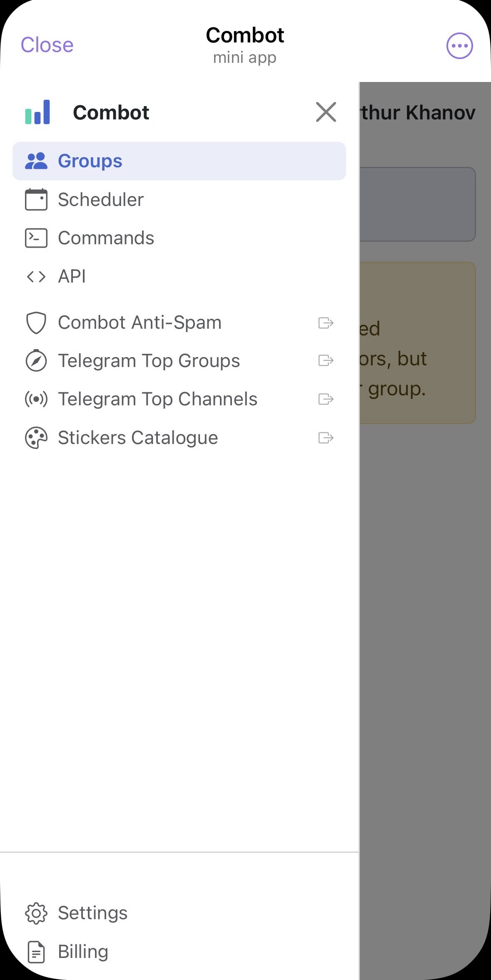
Task: Click the Combot Anti-Spam shield icon
Action: click(x=36, y=323)
